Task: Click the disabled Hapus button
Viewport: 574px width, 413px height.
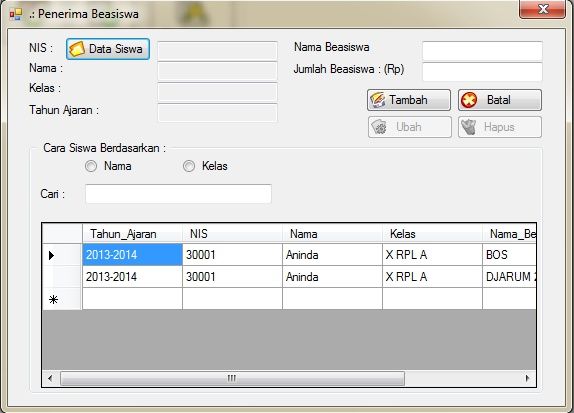Action: (500, 127)
